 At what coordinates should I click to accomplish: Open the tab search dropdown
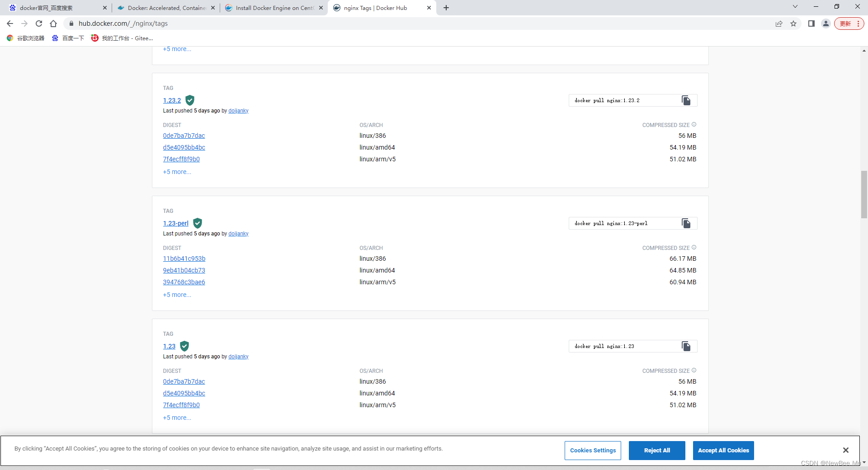pos(795,6)
